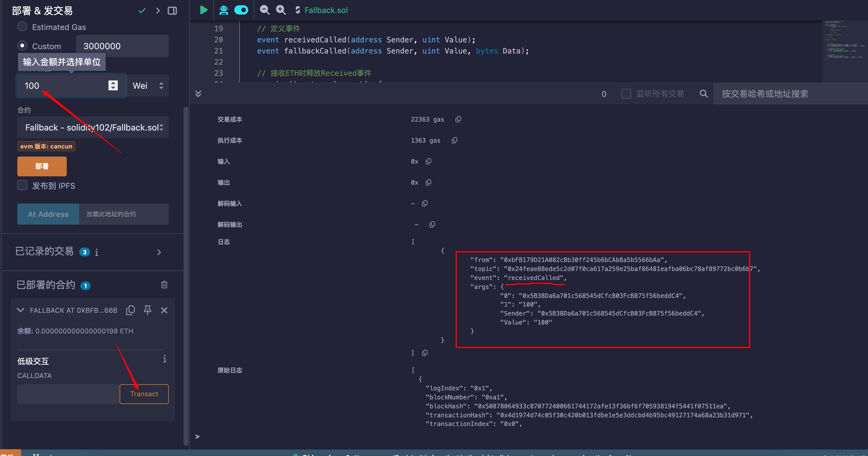Click the 加载此地址的合约 address input

click(x=124, y=214)
